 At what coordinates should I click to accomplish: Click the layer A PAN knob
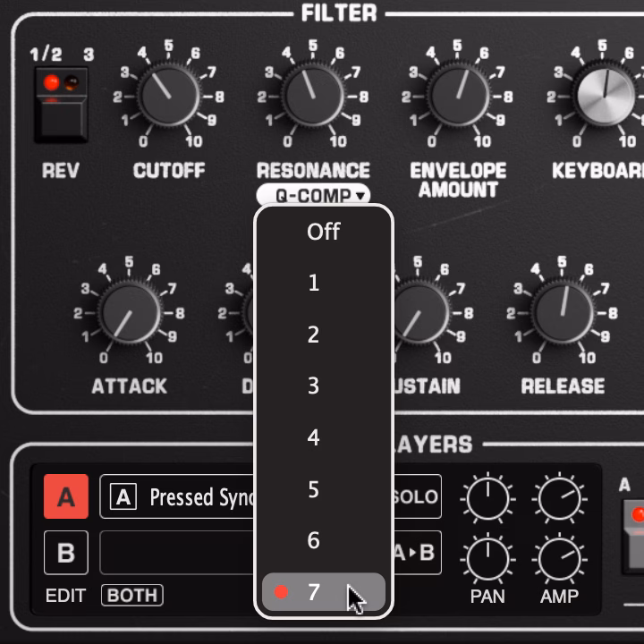487,499
